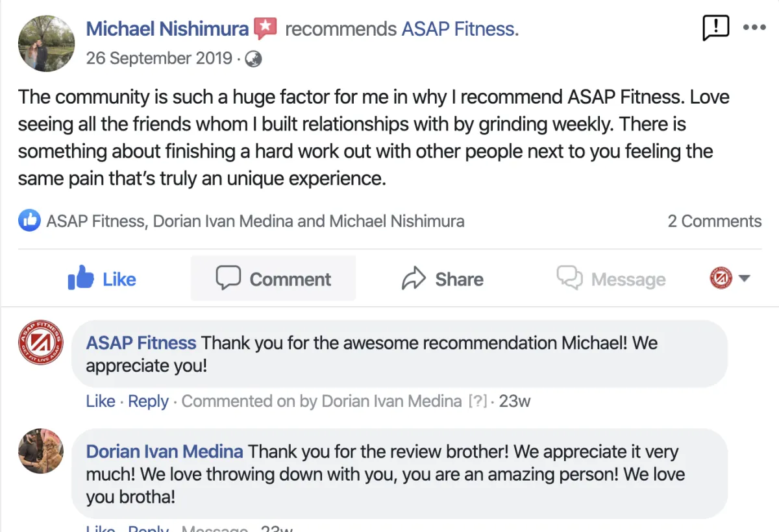This screenshot has height=532, width=779.
Task: Click the recommendation star badge icon
Action: coord(265,29)
